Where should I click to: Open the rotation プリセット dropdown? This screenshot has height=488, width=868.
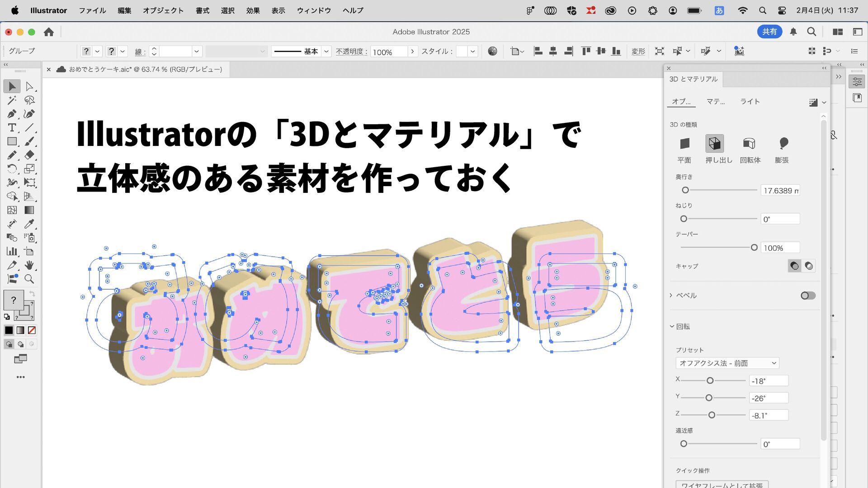tap(727, 363)
